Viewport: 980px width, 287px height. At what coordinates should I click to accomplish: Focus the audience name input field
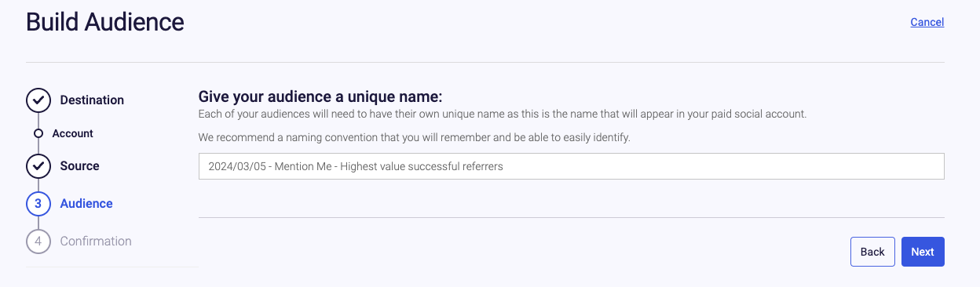572,166
